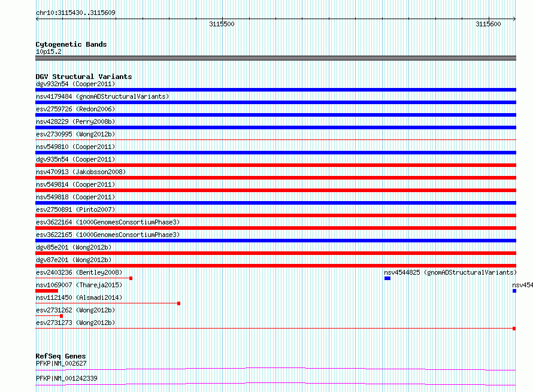Click the blue bar under nsv428229
Viewport: 533px width, 392px height.
point(275,127)
